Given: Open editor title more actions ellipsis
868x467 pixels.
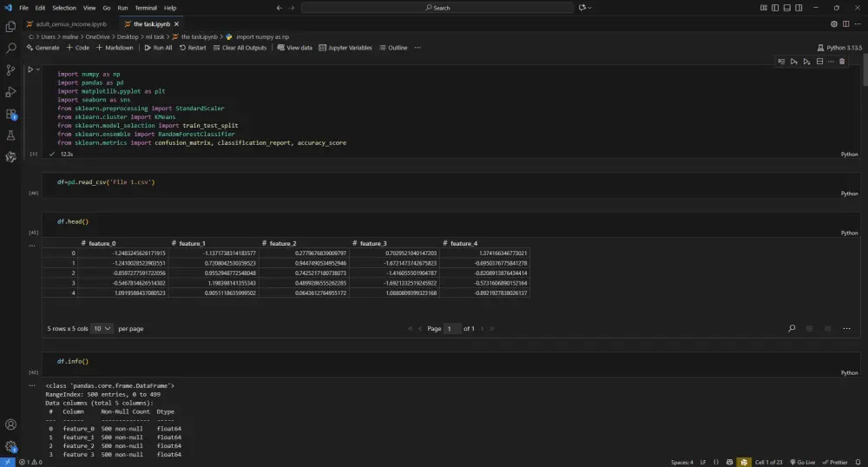Looking at the screenshot, I should click(858, 23).
